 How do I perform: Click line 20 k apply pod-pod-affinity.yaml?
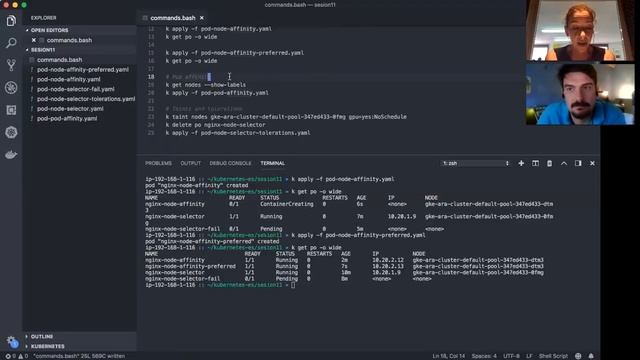coord(217,93)
